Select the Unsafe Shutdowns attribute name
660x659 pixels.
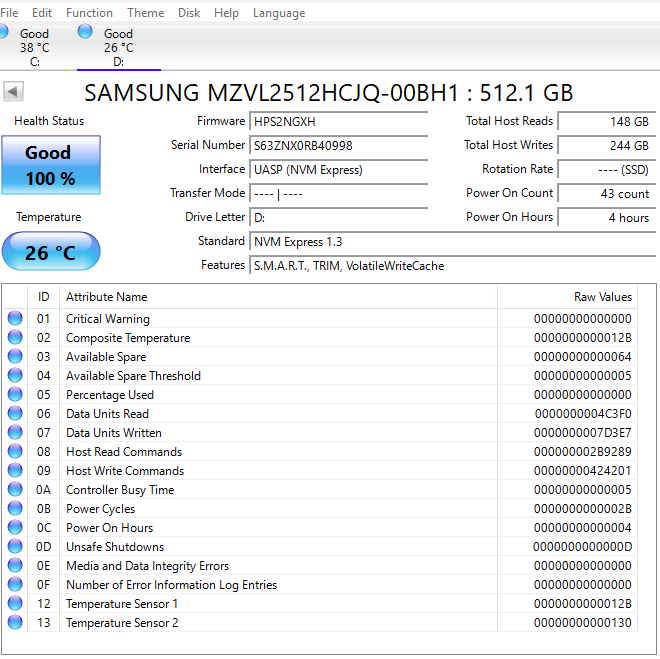(x=115, y=547)
